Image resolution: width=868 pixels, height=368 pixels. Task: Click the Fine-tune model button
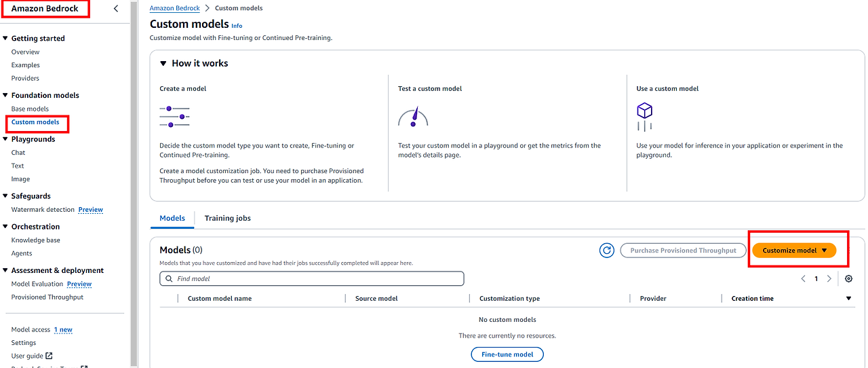(x=507, y=354)
